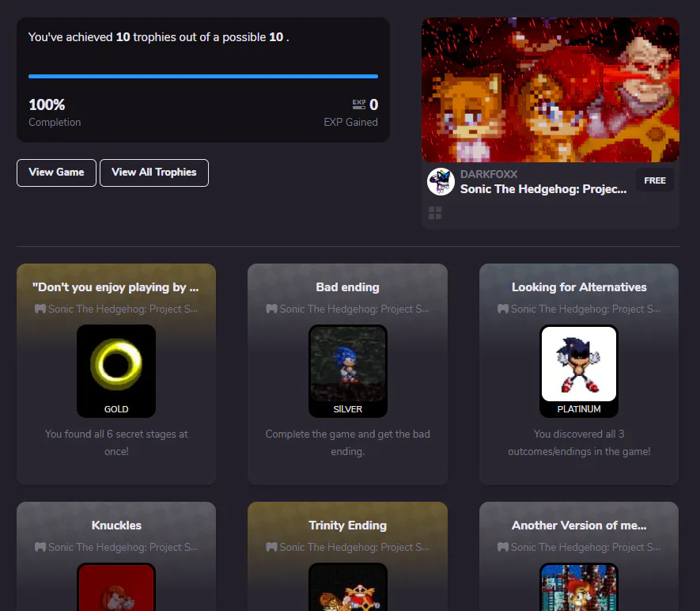Screen dimensions: 700x611
Task: Click the blue trophy completion progress bar
Action: [203, 76]
